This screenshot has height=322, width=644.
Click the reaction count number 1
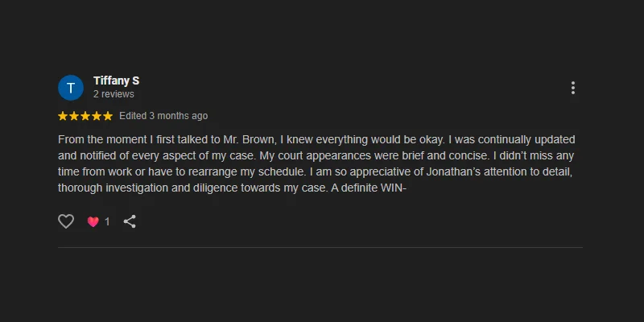(x=107, y=221)
